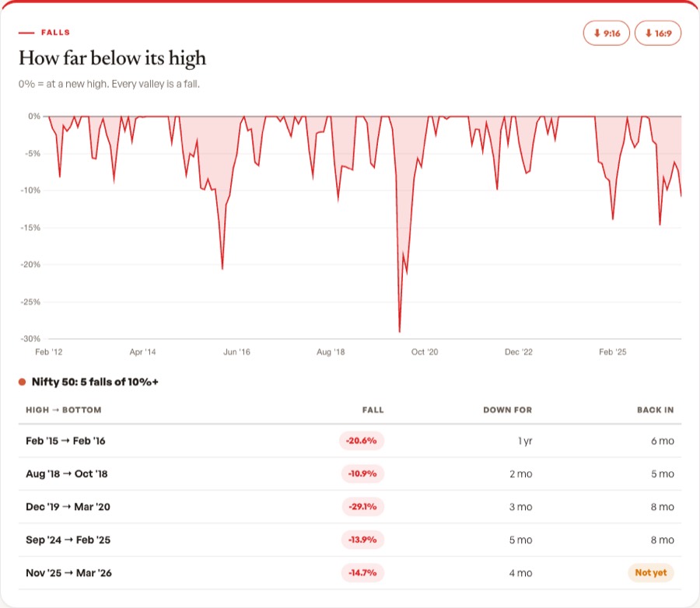Click the Jun '16 x-axis label
The height and width of the screenshot is (608, 700).
click(x=236, y=352)
